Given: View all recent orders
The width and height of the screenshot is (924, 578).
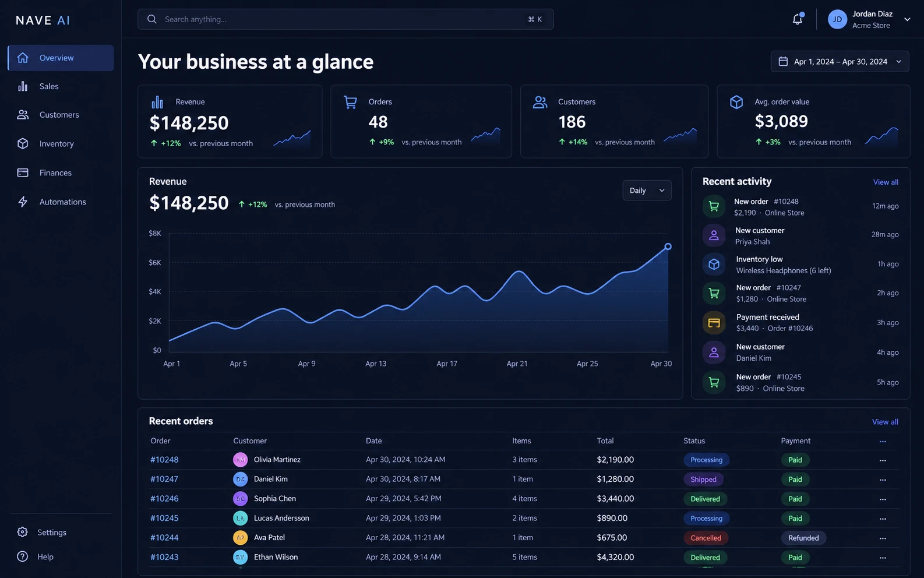Looking at the screenshot, I should click(x=885, y=422).
